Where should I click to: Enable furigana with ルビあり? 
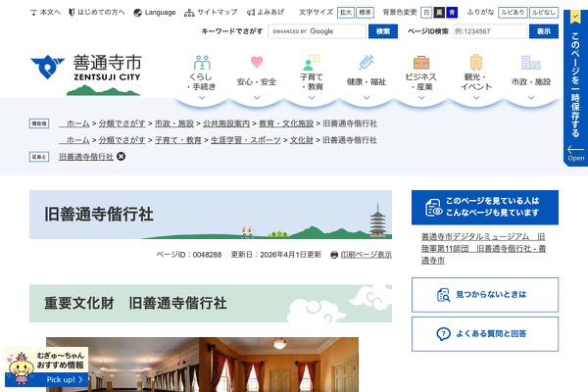point(513,13)
